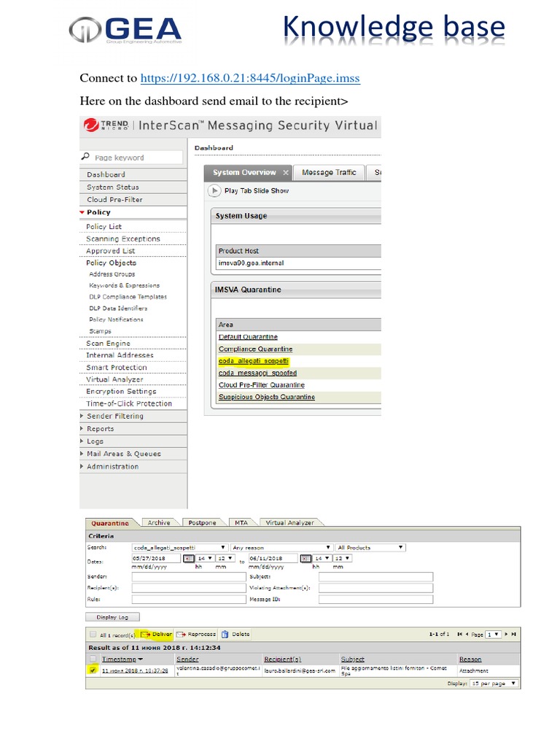Switch to the Virtual Analyzer tab
560x747 pixels.
[x=289, y=522]
